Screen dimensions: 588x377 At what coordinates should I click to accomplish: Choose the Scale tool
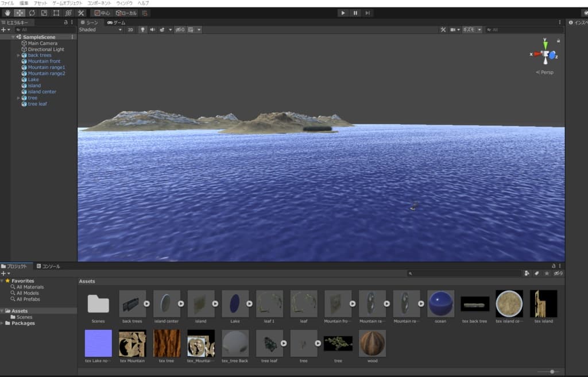click(44, 13)
